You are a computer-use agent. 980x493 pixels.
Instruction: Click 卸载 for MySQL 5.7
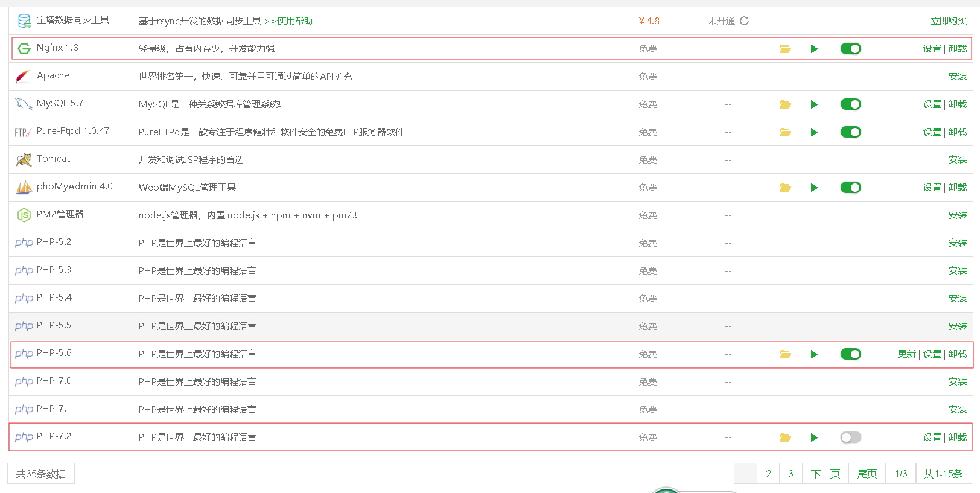click(958, 104)
